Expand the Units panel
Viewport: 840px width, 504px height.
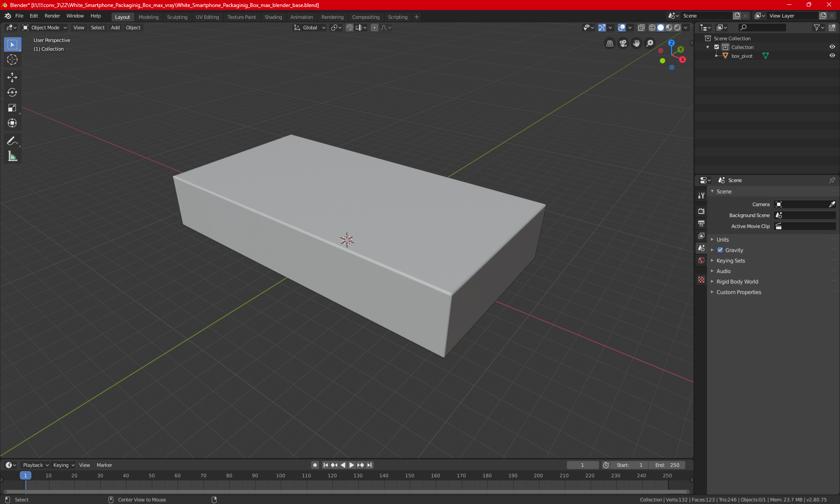[722, 240]
